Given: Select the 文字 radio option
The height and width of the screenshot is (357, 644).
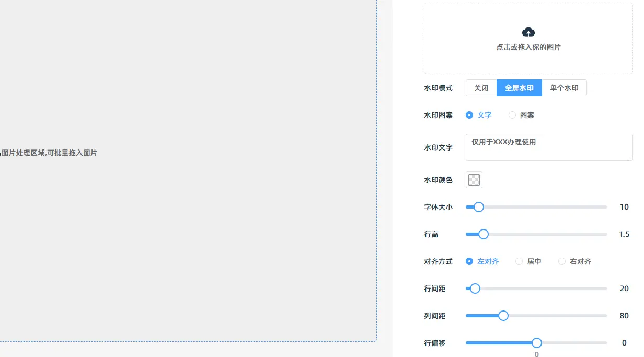Looking at the screenshot, I should click(469, 115).
